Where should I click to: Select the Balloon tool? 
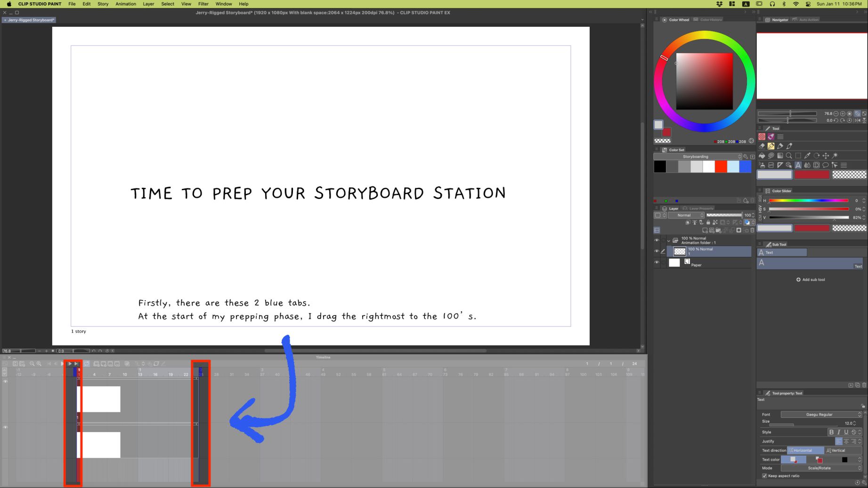tap(826, 165)
